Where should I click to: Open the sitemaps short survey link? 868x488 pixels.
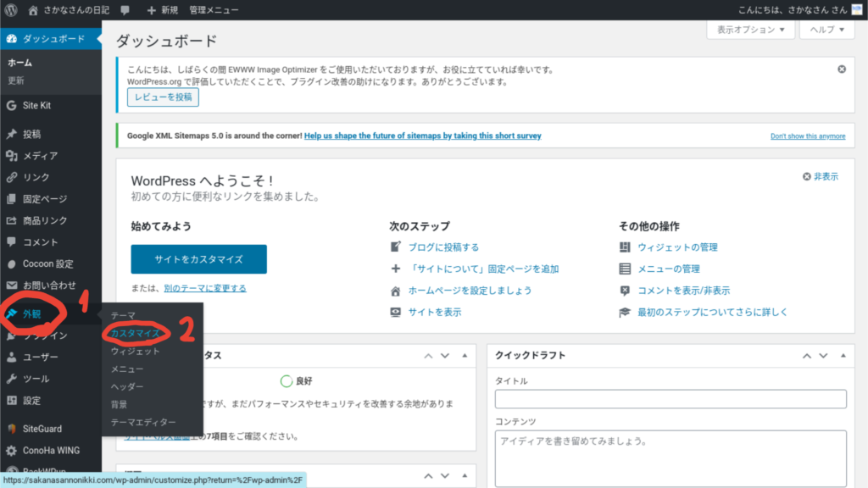pyautogui.click(x=422, y=136)
